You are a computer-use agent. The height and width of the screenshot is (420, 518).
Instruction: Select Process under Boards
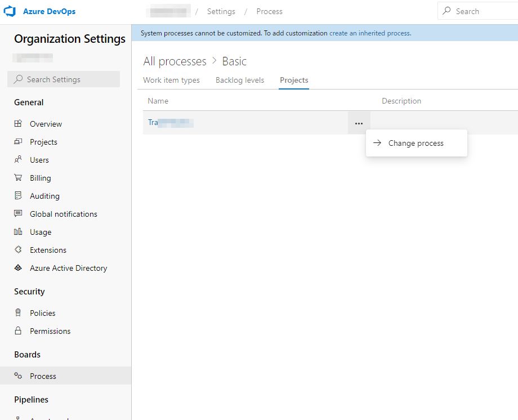click(66, 376)
